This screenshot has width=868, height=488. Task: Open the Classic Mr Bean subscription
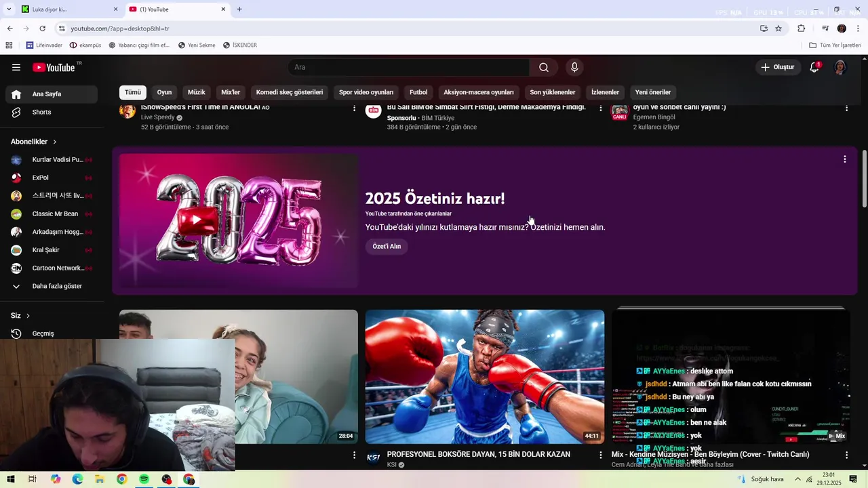click(52, 214)
